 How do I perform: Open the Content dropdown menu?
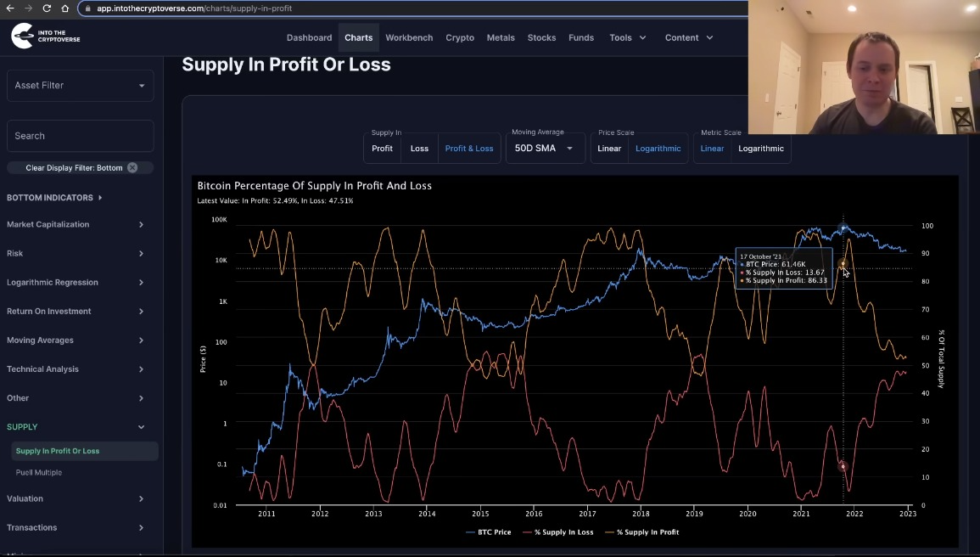pos(689,37)
